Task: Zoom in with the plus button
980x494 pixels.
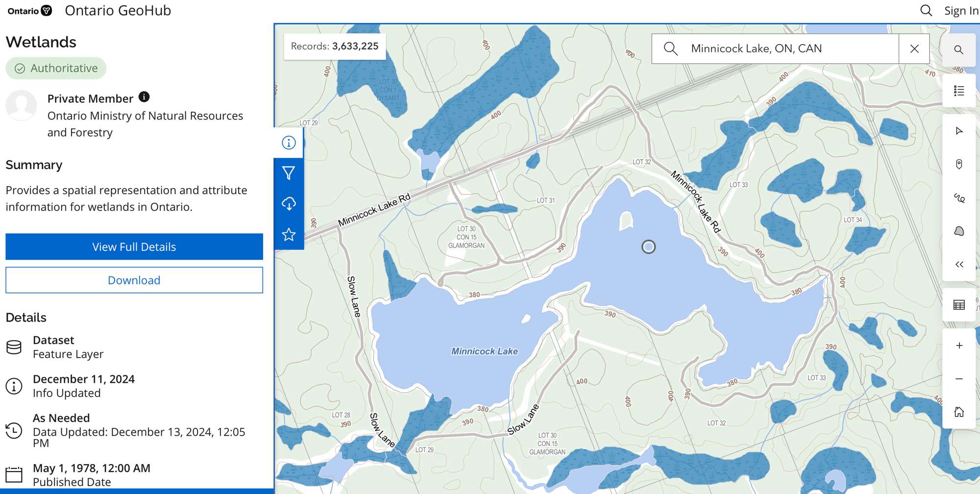Action: click(x=959, y=346)
